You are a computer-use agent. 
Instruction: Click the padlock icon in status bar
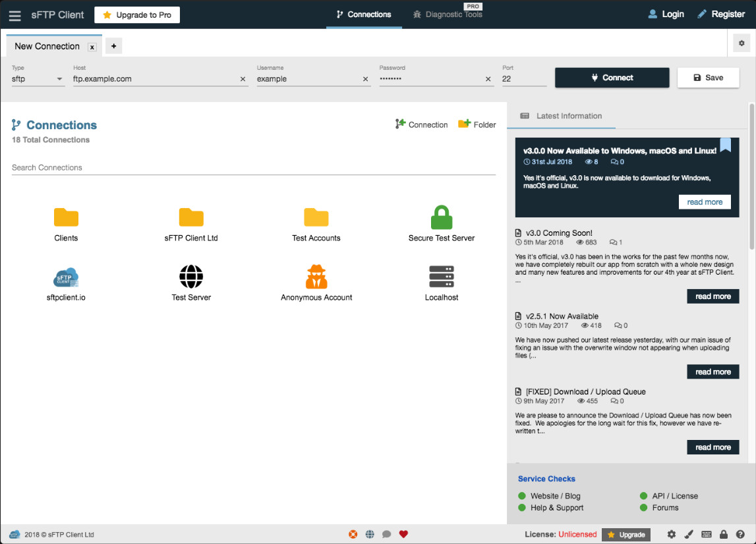723,534
